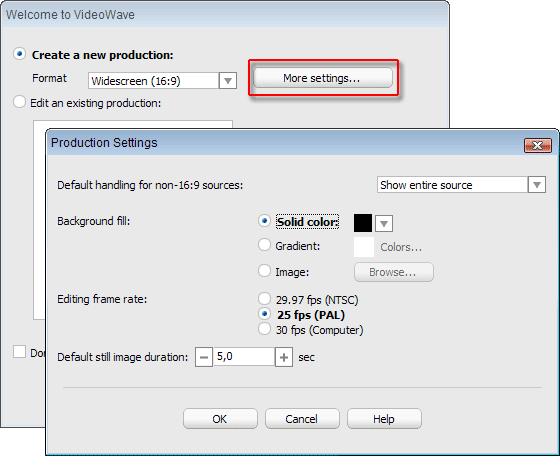Choose 25 fps (PAL) frame rate
The height and width of the screenshot is (456, 560).
264,314
